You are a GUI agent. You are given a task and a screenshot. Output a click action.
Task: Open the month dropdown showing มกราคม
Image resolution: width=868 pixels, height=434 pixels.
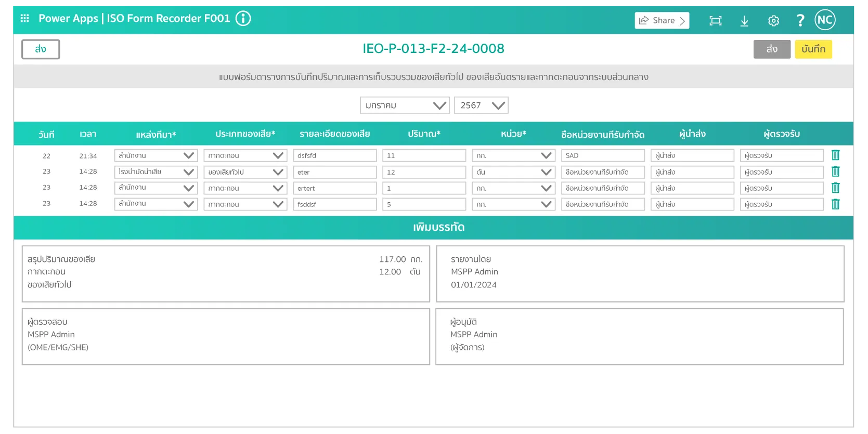405,106
